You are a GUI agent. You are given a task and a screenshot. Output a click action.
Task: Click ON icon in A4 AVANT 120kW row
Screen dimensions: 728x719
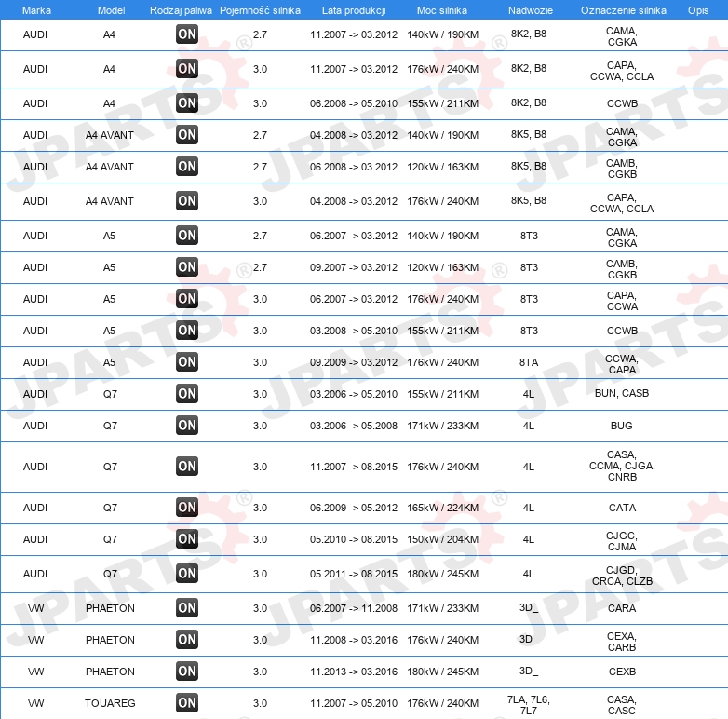[x=187, y=167]
